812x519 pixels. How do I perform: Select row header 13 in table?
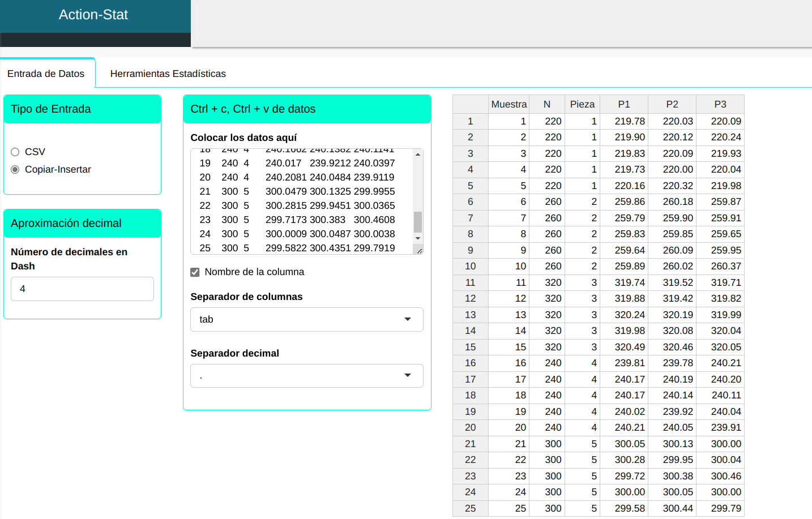[x=470, y=315]
